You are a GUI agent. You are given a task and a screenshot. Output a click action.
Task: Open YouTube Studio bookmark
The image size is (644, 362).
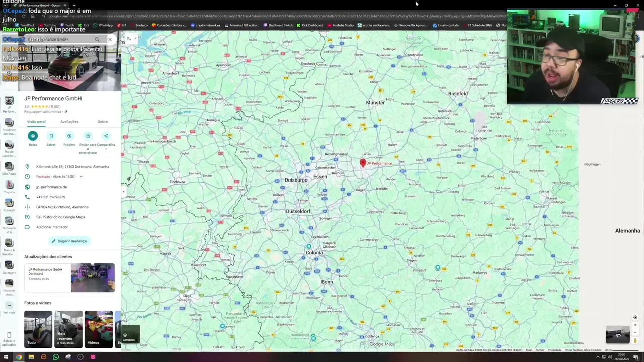point(340,25)
